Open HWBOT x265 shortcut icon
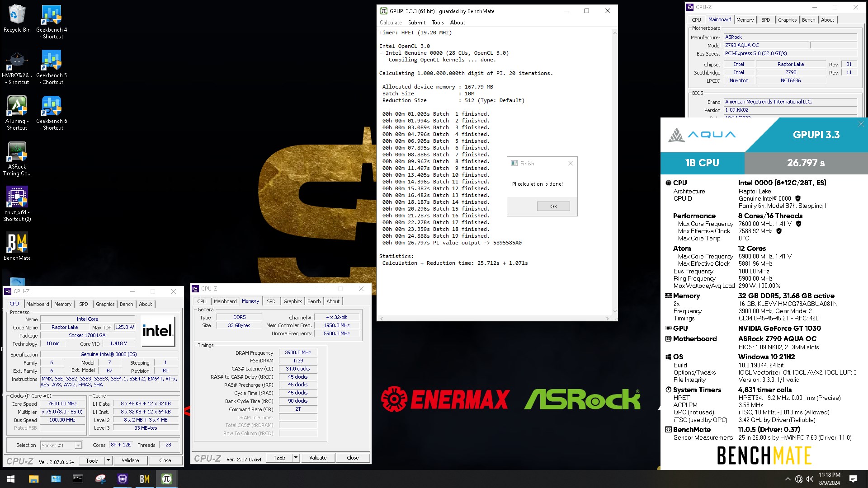Image resolution: width=868 pixels, height=488 pixels. pos(17,67)
